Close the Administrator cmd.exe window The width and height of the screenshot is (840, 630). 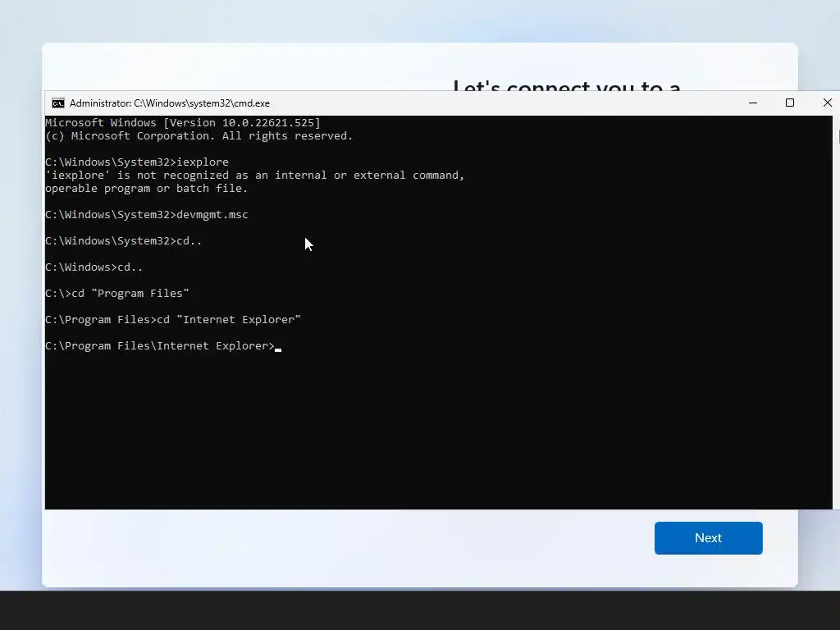pos(827,103)
